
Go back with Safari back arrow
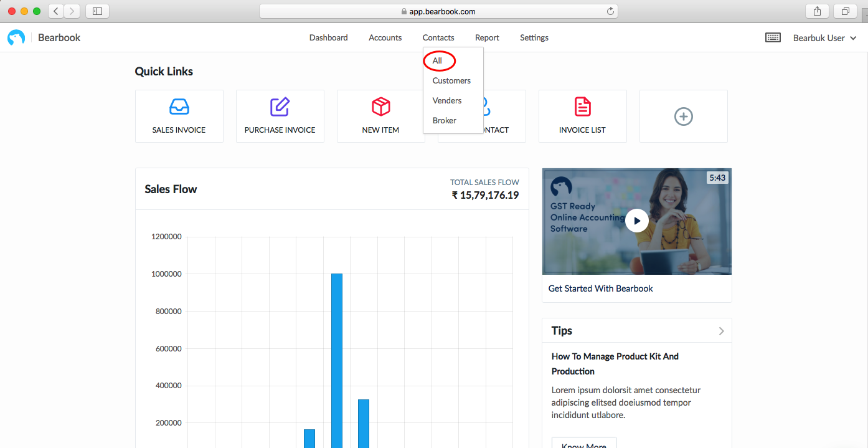tap(56, 11)
